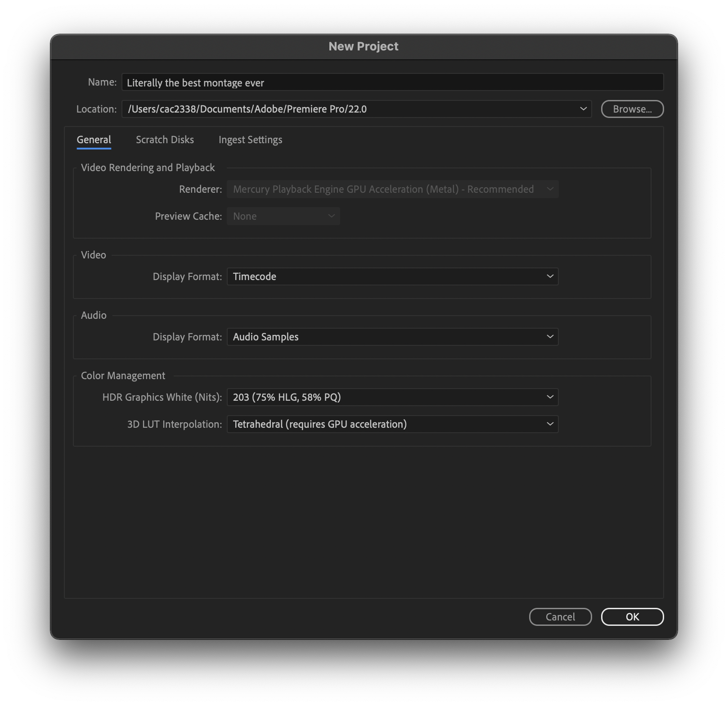The height and width of the screenshot is (706, 728).
Task: Click the Renderer Mercury Playback Engine dropdown
Action: click(x=392, y=189)
